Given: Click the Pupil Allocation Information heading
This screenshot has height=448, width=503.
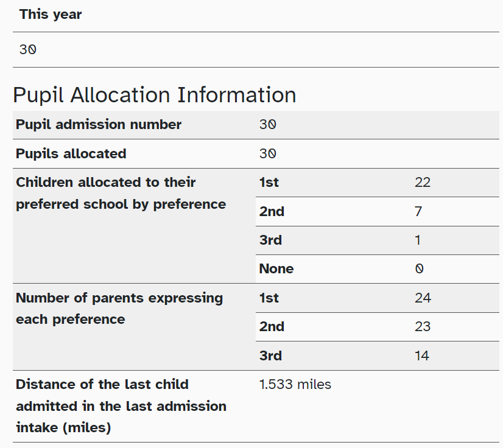Looking at the screenshot, I should (x=154, y=95).
